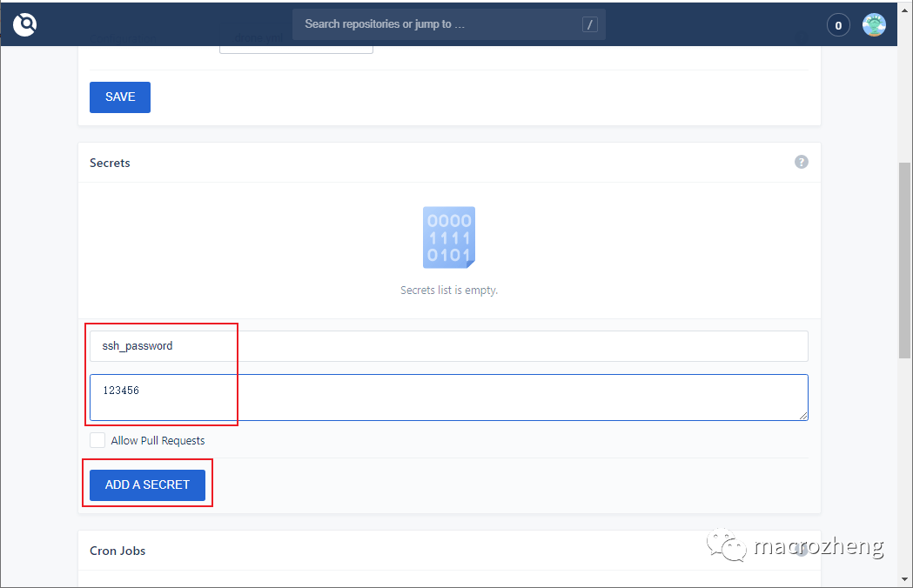
Task: Click the notification counter badge
Action: coord(837,24)
